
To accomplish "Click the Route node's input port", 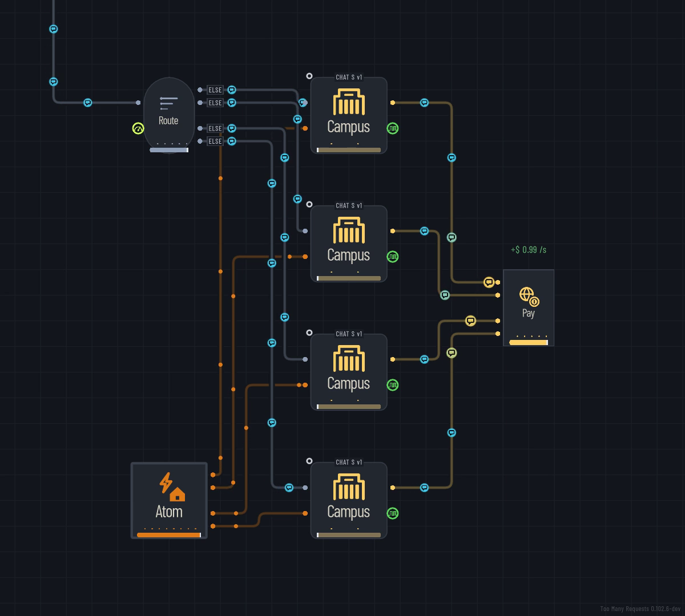I will point(138,103).
